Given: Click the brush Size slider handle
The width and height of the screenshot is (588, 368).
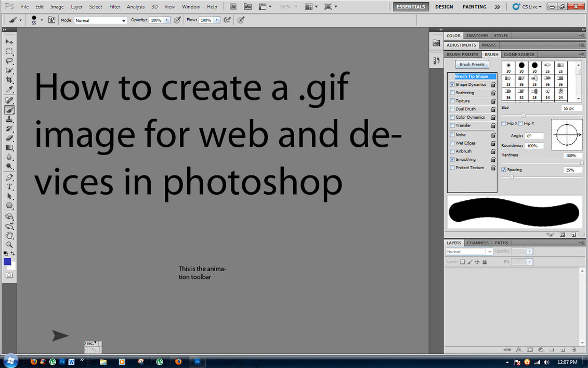Looking at the screenshot, I should coord(524,115).
